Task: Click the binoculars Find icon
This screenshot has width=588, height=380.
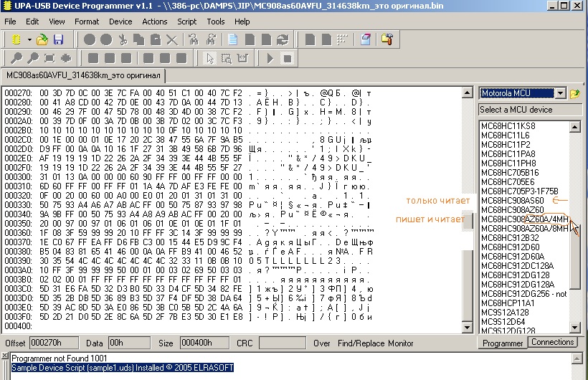Action: 195,39
